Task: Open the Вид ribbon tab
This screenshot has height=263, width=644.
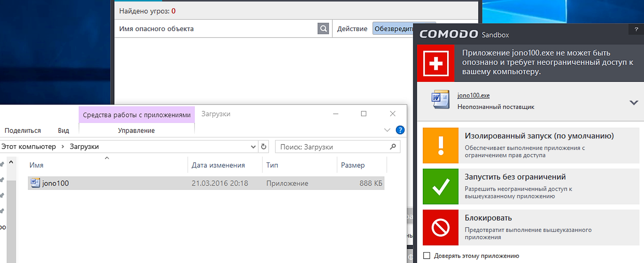Action: point(63,131)
